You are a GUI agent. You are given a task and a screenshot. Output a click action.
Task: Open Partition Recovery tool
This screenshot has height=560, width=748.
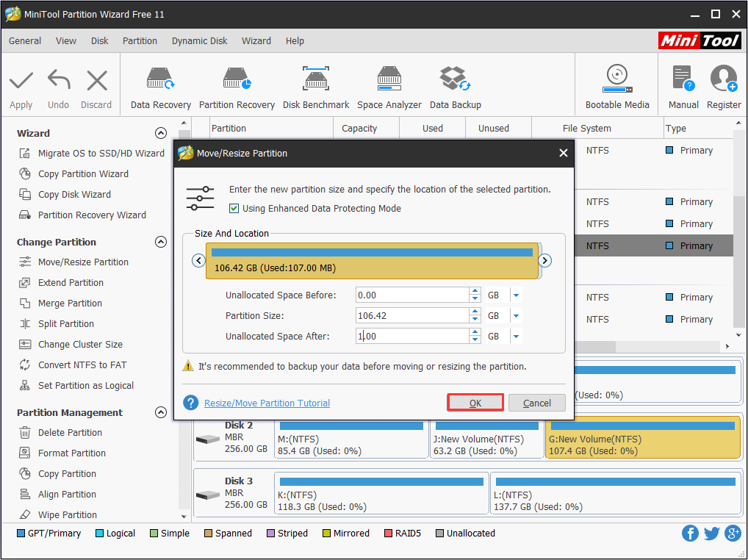coord(237,89)
